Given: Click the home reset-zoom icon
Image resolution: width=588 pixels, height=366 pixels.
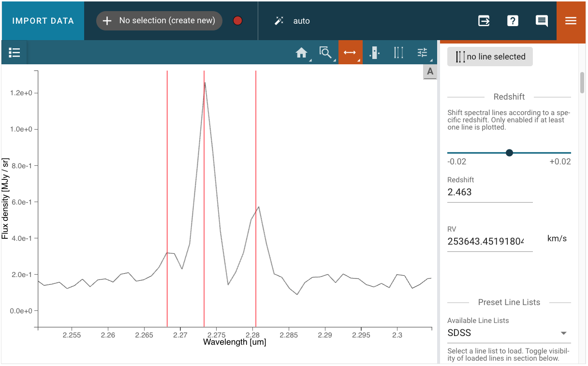Looking at the screenshot, I should pos(302,53).
